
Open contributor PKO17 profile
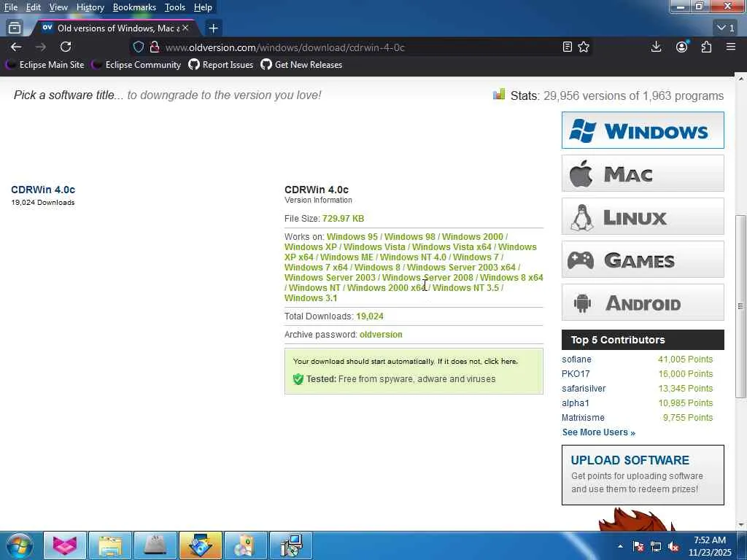click(576, 374)
